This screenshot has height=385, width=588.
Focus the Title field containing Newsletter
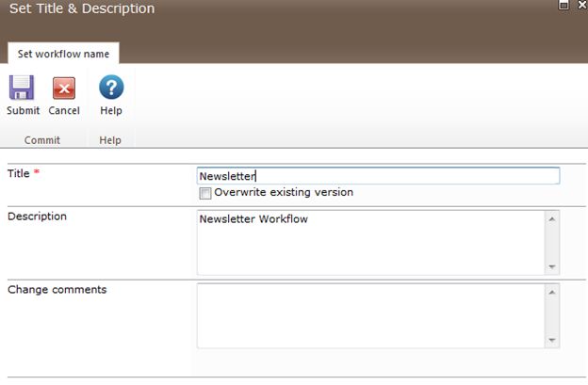click(x=377, y=176)
